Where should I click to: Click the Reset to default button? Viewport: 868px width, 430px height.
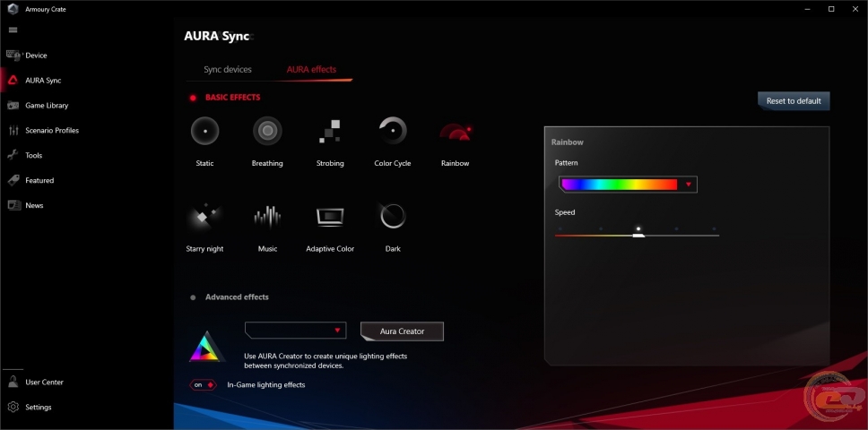pyautogui.click(x=794, y=101)
